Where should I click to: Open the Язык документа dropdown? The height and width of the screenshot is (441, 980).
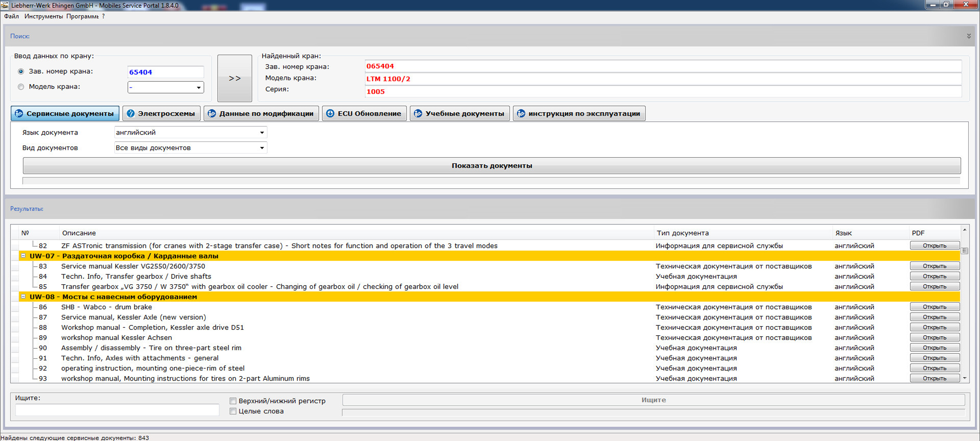[x=262, y=132]
